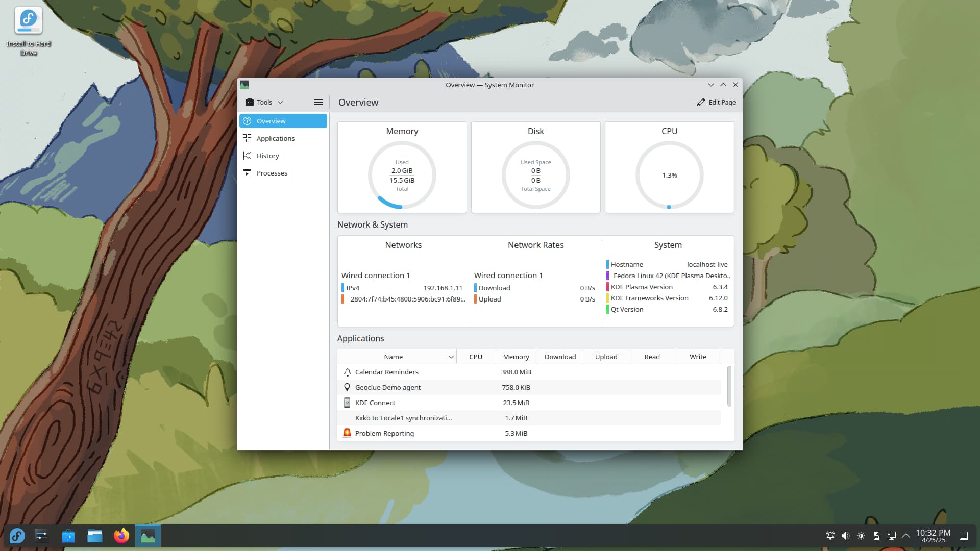Click the orange IPv6 address color marker
This screenshot has width=980, height=551.
tap(342, 299)
